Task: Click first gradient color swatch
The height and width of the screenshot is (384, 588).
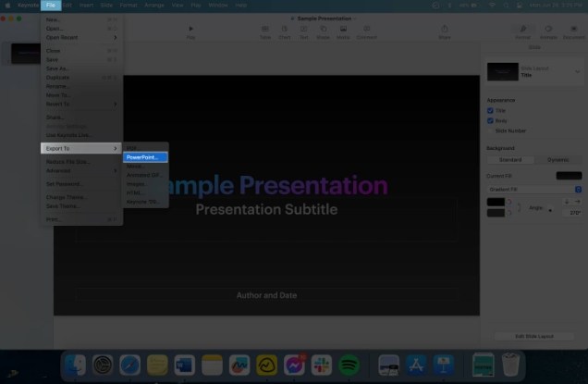Action: 496,202
